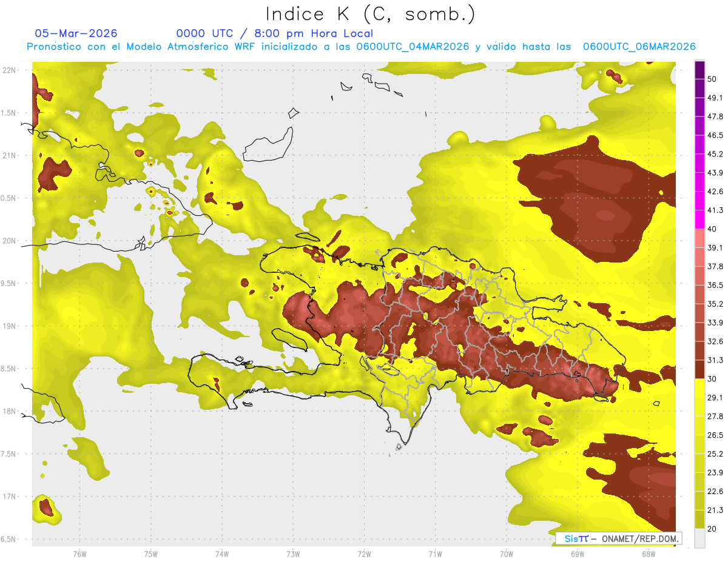The width and height of the screenshot is (728, 562).
Task: Click the '21.3' colorbar value
Action: click(715, 510)
